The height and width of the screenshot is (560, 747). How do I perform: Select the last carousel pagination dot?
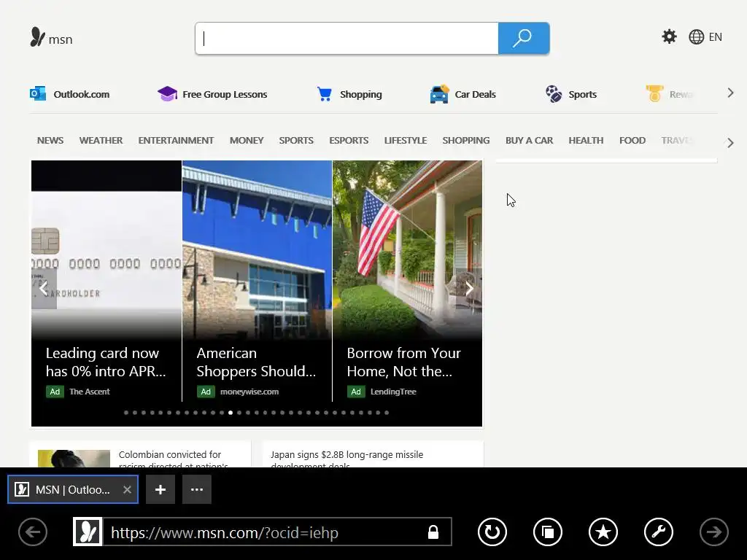tap(387, 413)
